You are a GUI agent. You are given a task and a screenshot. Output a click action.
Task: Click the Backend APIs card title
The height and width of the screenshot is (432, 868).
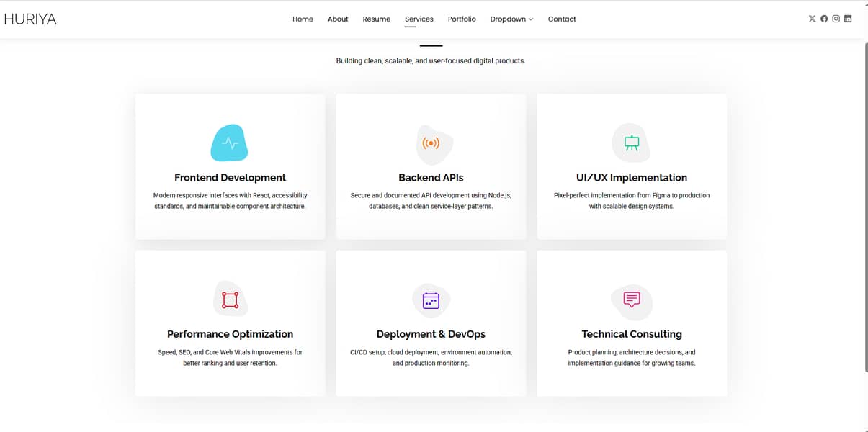point(430,177)
